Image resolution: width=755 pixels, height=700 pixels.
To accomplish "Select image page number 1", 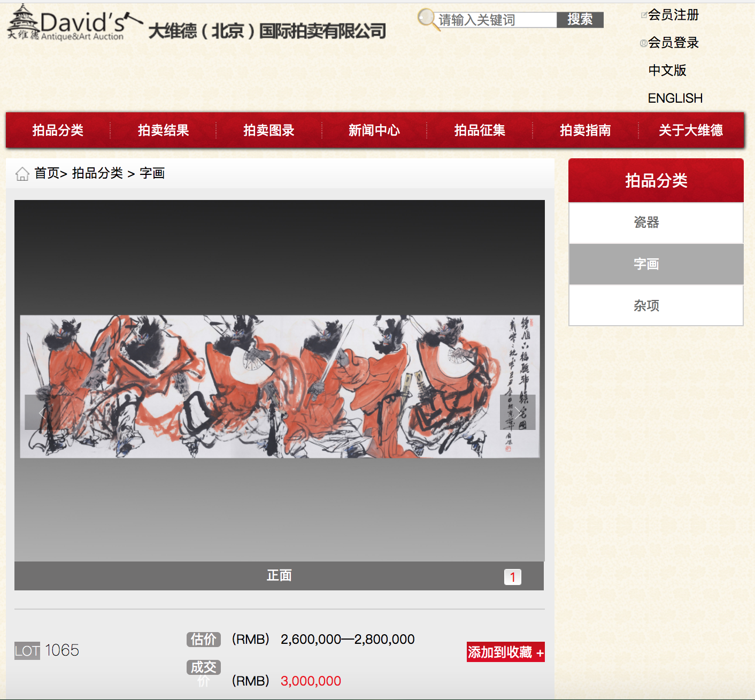I will pos(513,577).
